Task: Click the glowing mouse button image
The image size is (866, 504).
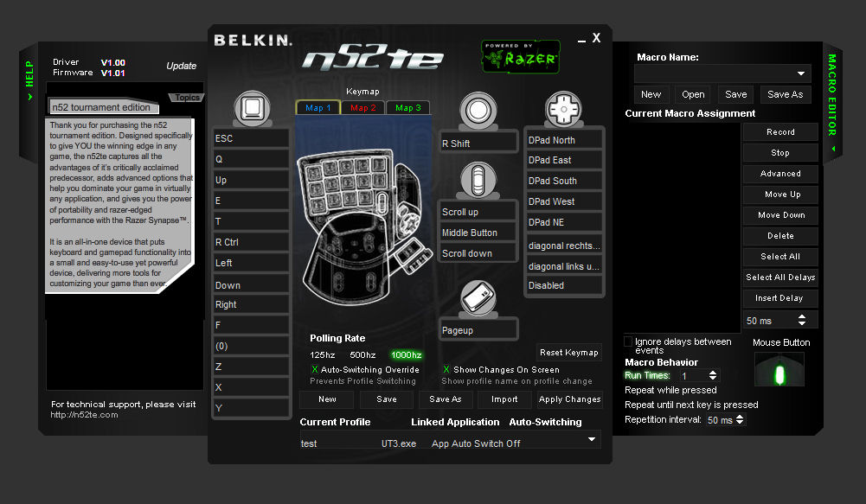Action: [x=779, y=370]
